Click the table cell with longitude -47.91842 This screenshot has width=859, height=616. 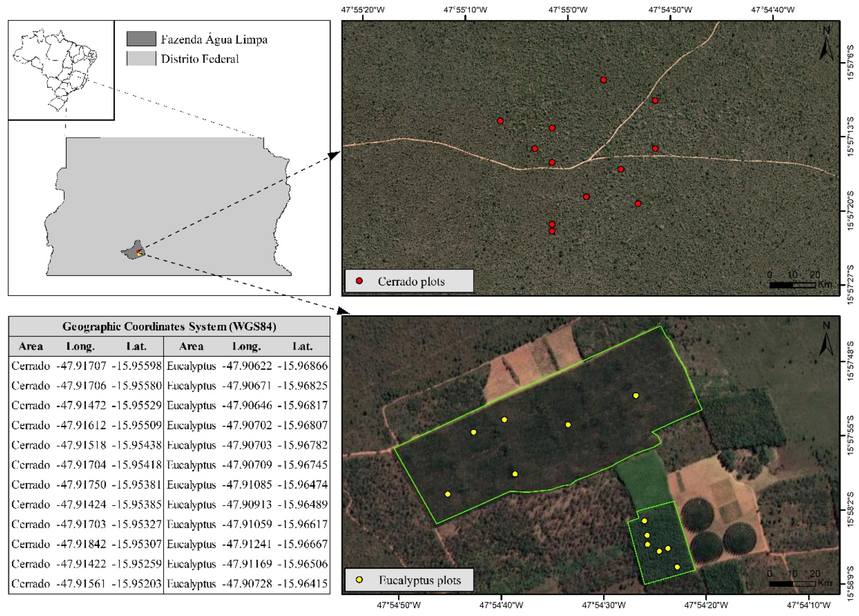tap(81, 544)
